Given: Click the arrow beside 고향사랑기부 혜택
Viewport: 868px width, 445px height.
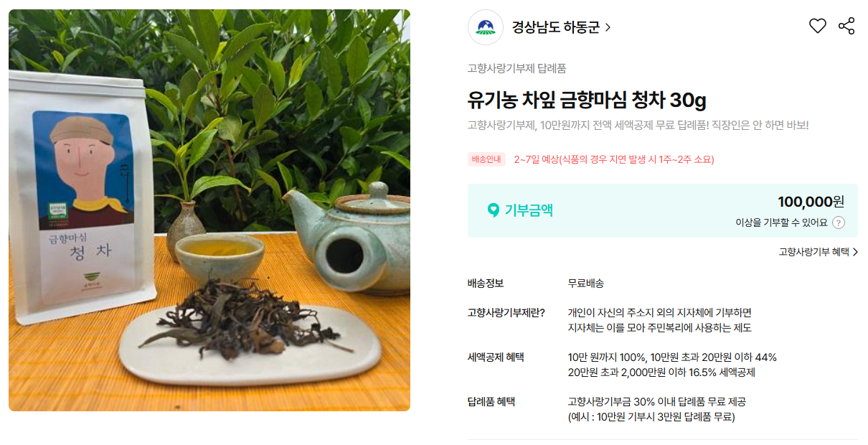Looking at the screenshot, I should 855,252.
